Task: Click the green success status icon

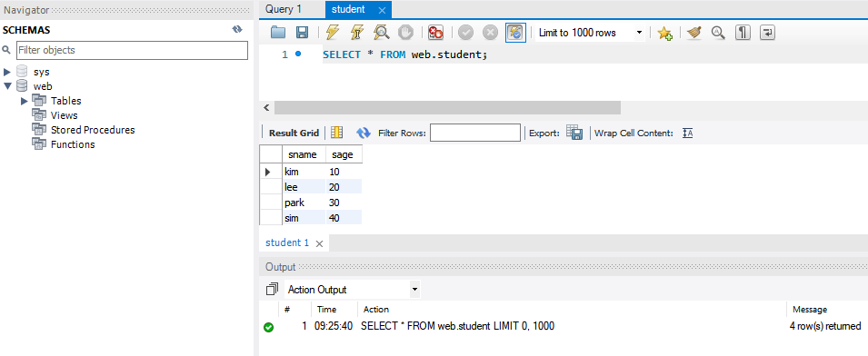Action: [268, 327]
